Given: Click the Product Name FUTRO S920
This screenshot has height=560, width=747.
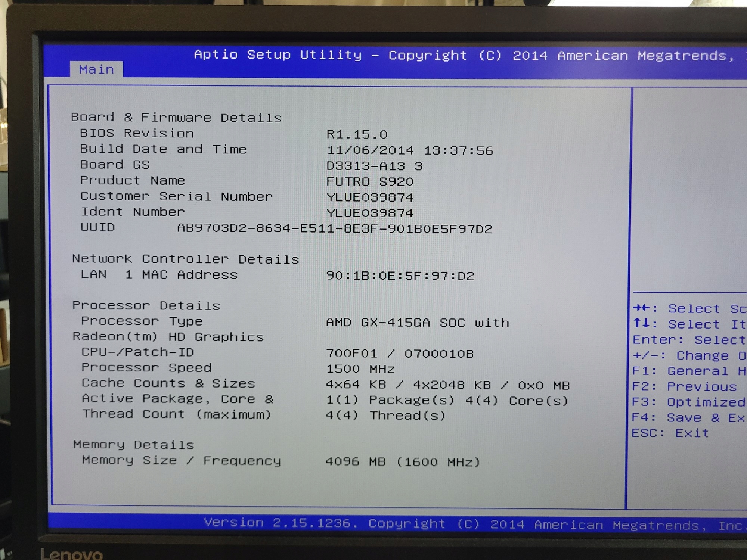Looking at the screenshot, I should pyautogui.click(x=370, y=181).
